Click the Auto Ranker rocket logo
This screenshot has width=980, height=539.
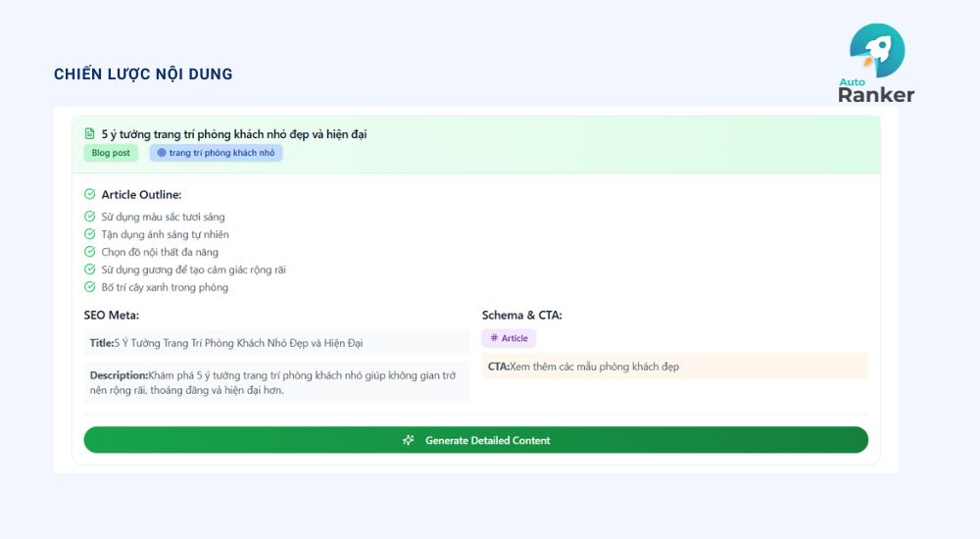point(876,63)
